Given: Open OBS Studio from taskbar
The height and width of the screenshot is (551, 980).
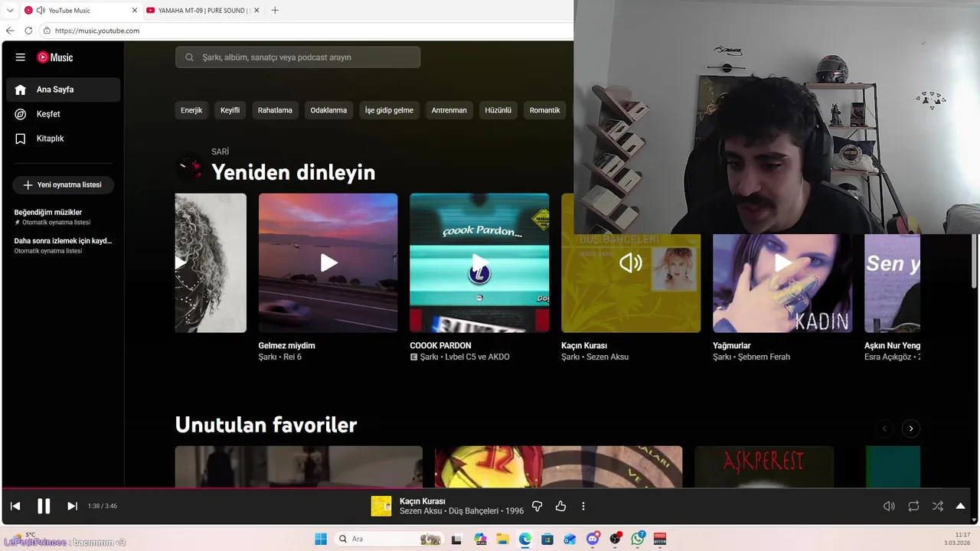Looking at the screenshot, I should pyautogui.click(x=615, y=539).
